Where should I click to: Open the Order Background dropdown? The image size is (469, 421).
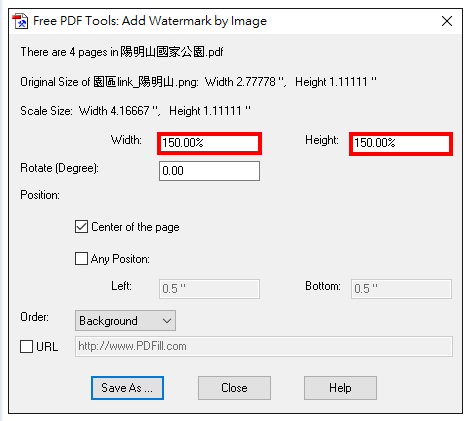[125, 321]
